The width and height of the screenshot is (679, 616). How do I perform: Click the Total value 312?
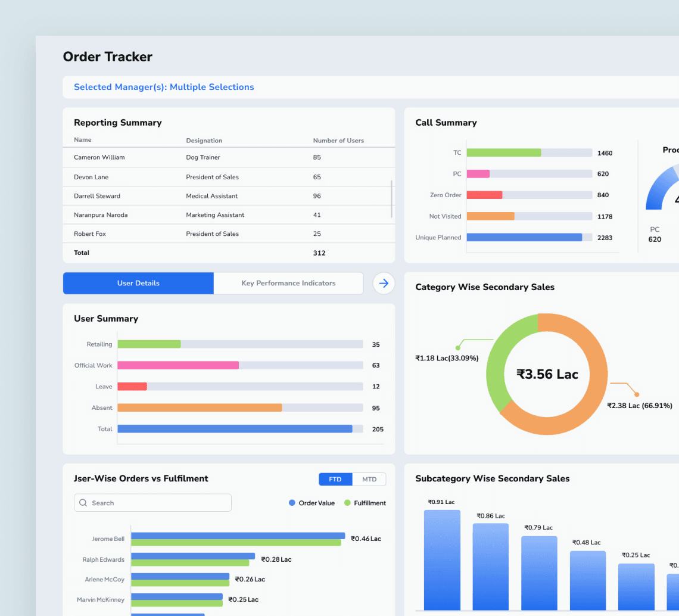pos(319,253)
